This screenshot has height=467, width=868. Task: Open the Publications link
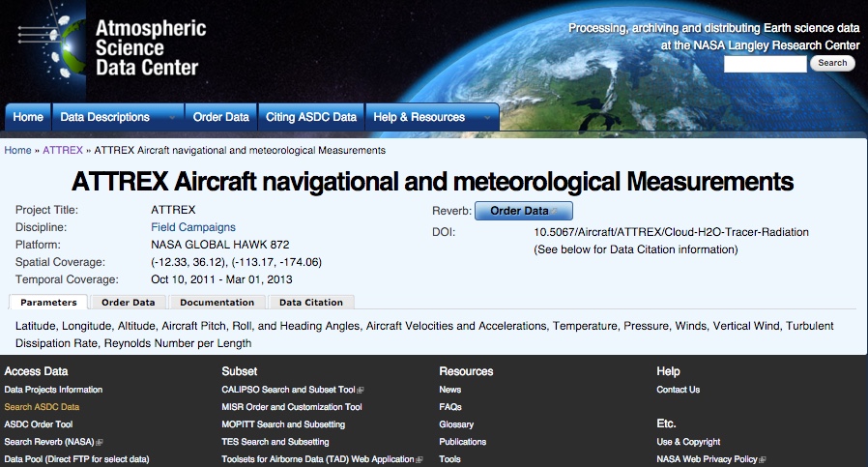click(463, 442)
